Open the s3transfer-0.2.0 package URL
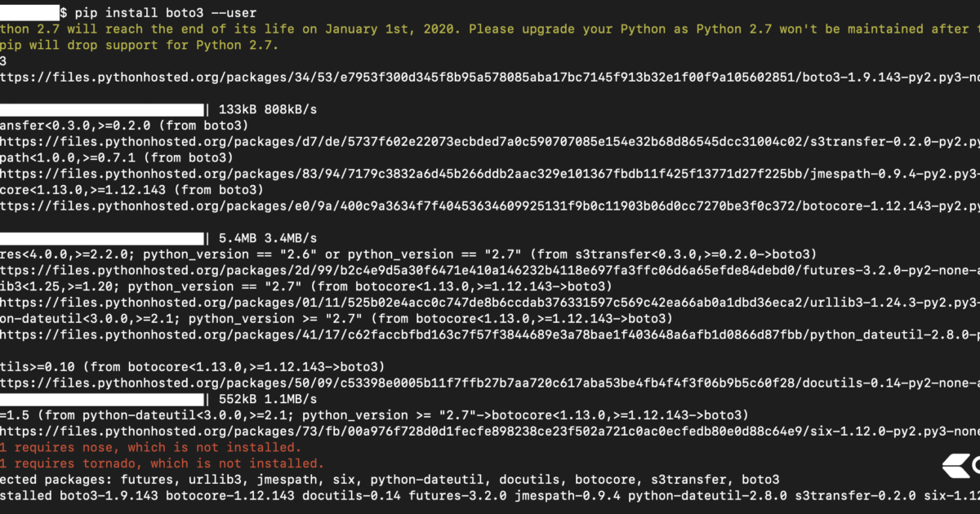Viewport: 980px width, 514px height. click(x=490, y=141)
